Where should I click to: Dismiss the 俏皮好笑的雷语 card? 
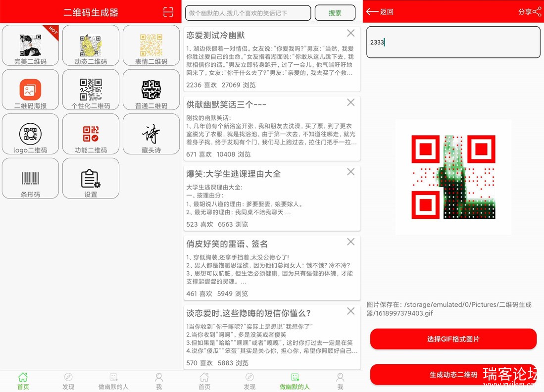pyautogui.click(x=351, y=242)
